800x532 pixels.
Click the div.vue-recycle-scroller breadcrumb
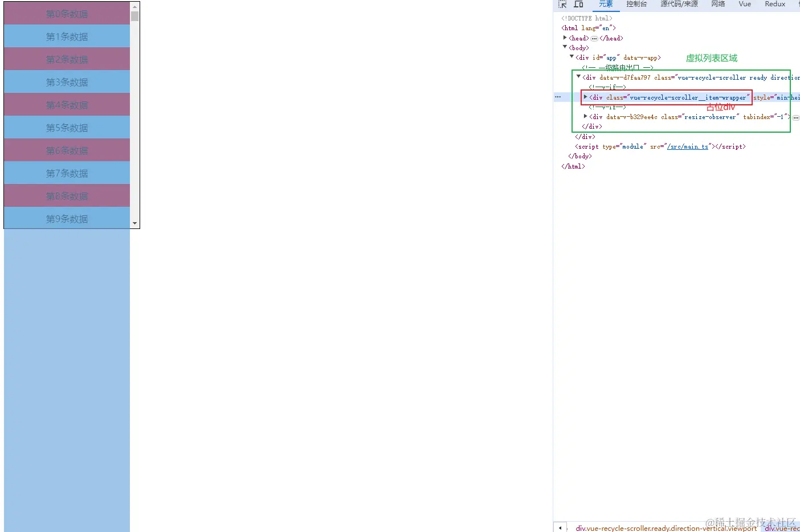(x=666, y=528)
